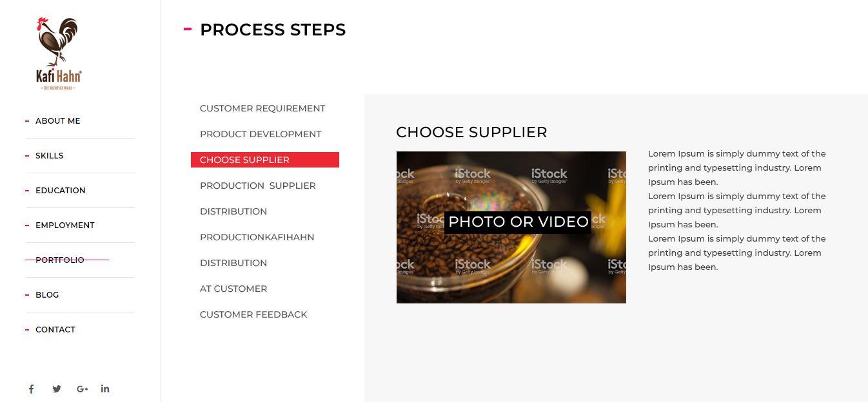
Task: Open the Portfolio menu item
Action: click(x=60, y=260)
